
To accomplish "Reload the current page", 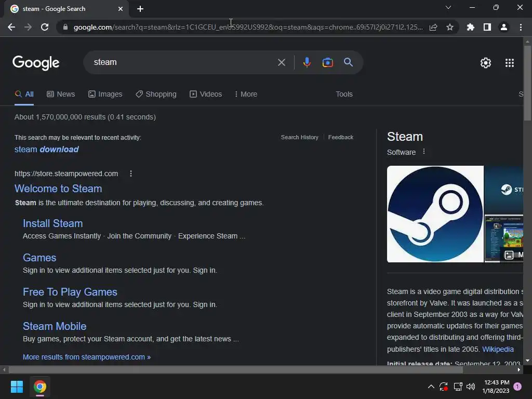I will [45, 27].
